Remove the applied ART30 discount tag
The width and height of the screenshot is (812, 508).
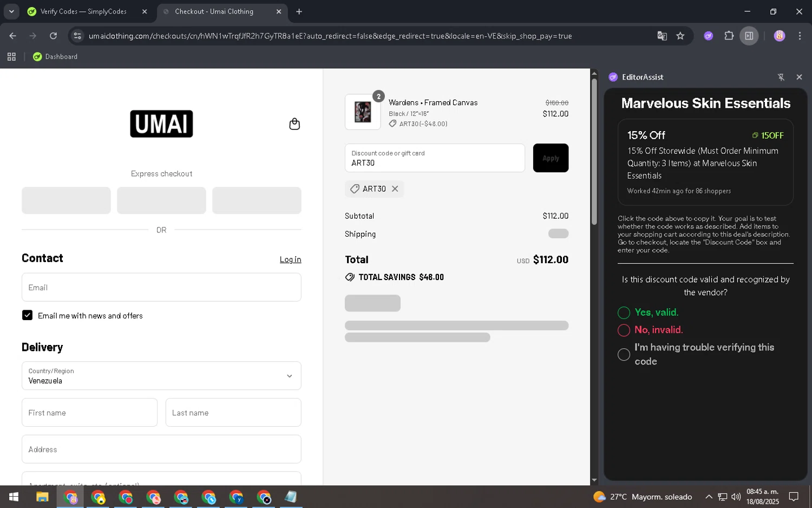[x=395, y=188]
